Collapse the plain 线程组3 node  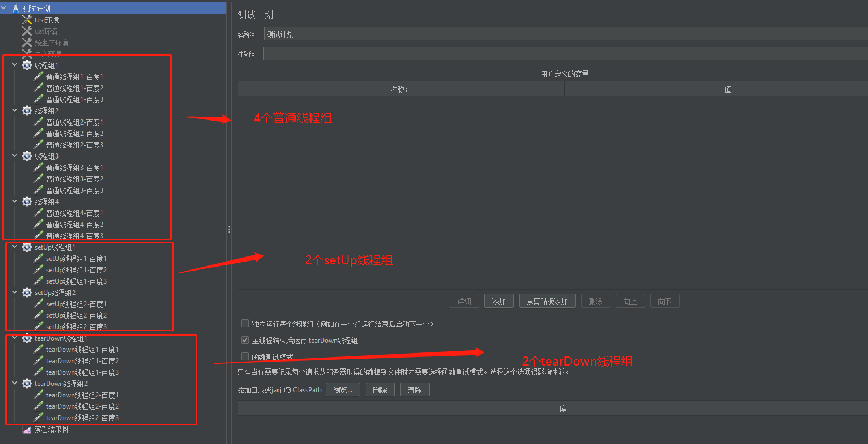[15, 156]
